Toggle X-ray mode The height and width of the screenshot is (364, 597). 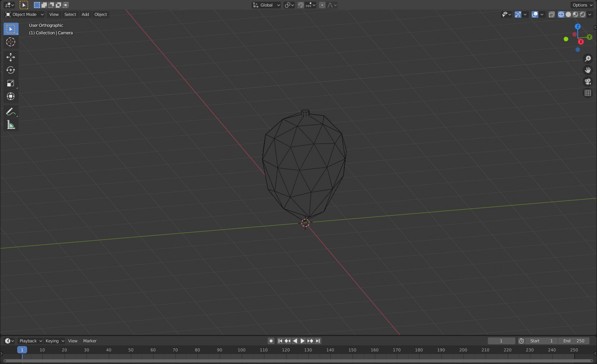coord(552,14)
